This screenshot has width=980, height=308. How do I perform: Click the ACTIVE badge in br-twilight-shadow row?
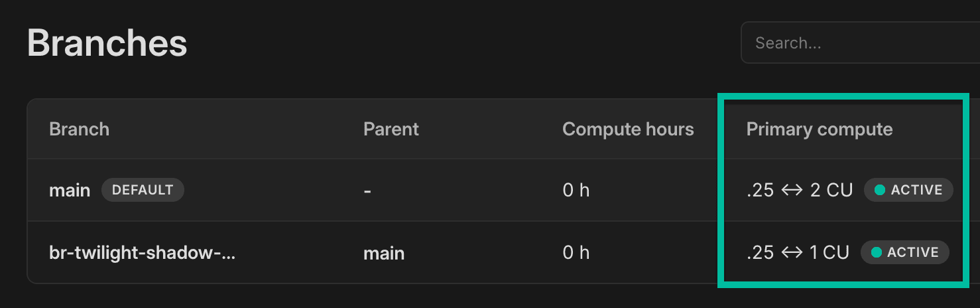(905, 253)
